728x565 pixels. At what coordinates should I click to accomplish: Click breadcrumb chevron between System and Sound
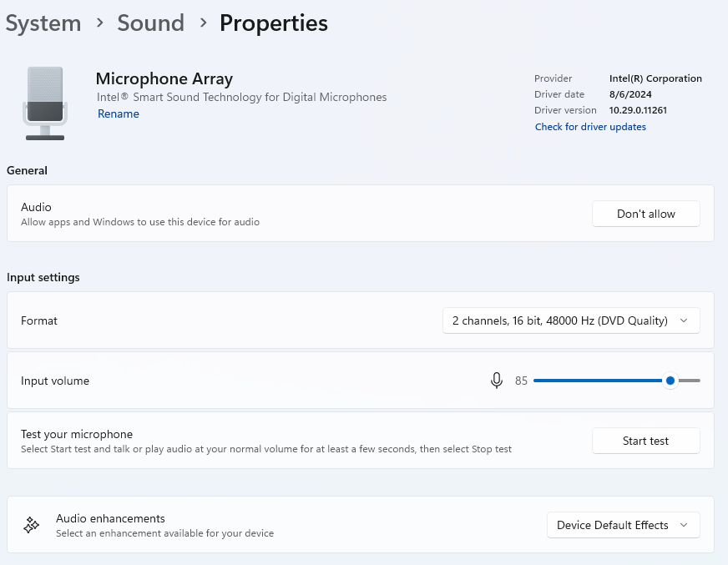pos(99,23)
